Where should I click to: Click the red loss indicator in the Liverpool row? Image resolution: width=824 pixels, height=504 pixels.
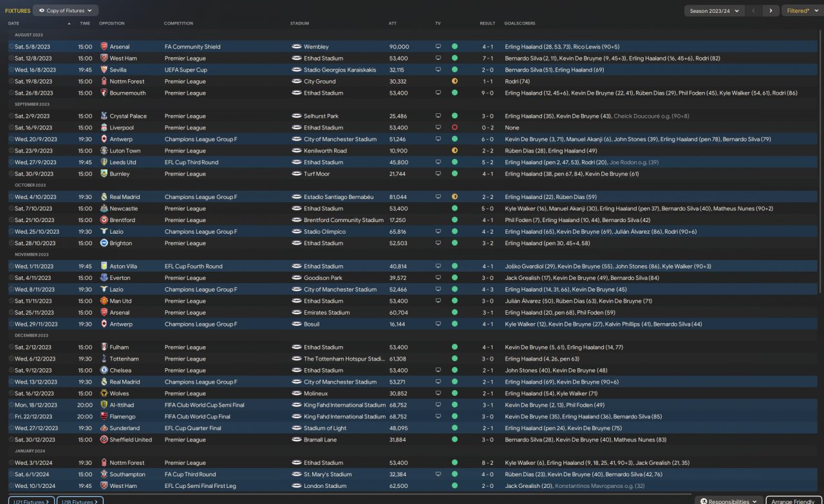454,128
